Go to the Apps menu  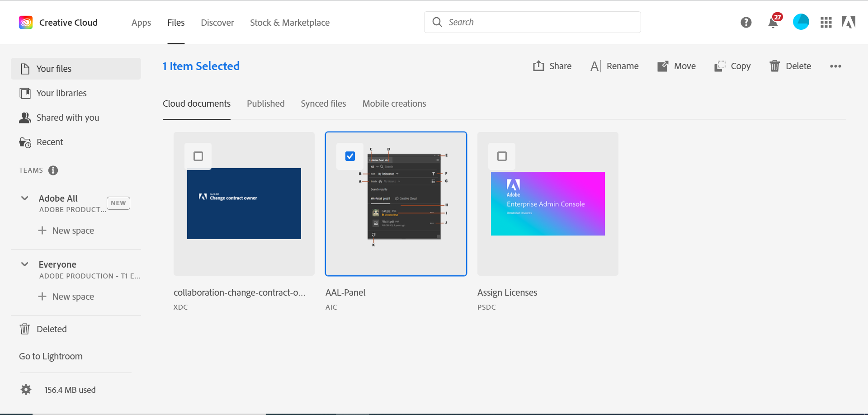pos(141,23)
